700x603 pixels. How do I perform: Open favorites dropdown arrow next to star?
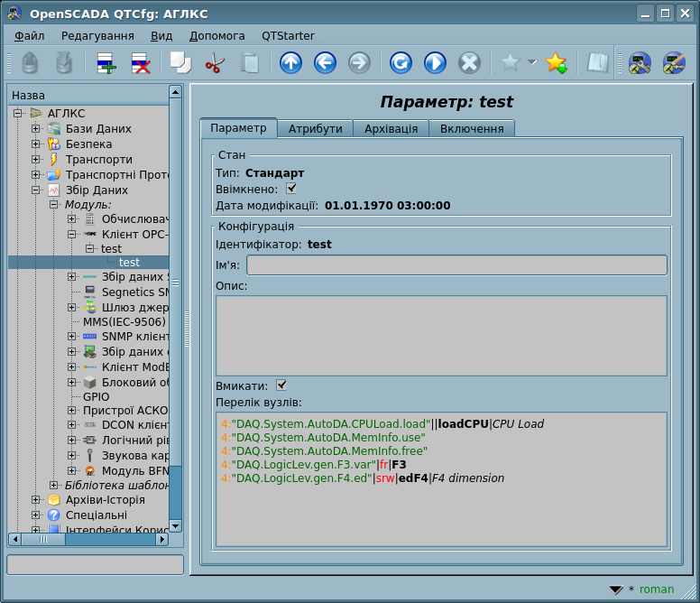coord(531,63)
